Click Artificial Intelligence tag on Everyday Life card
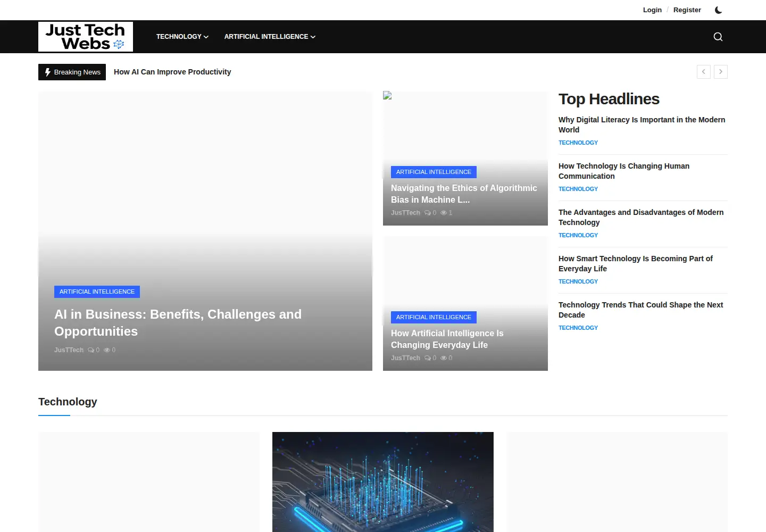 [434, 317]
